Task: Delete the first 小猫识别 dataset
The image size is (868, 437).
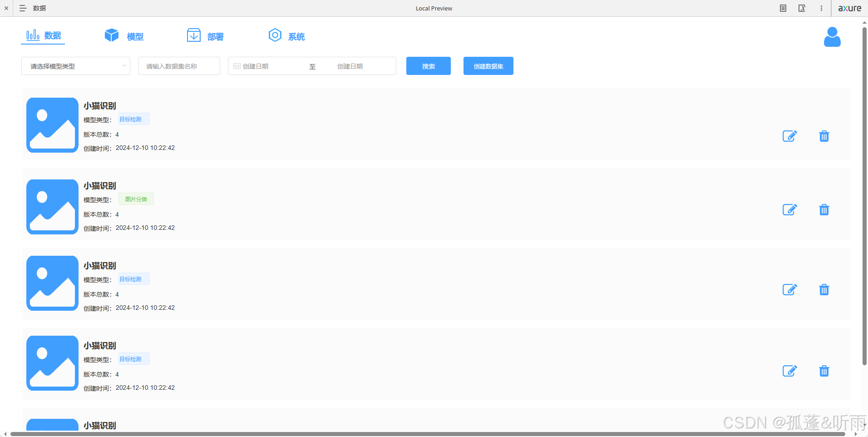Action: 824,136
